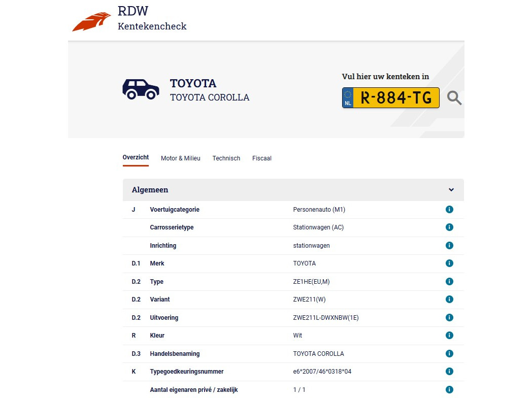Open info icon for Voertuigcategorie

tap(449, 209)
